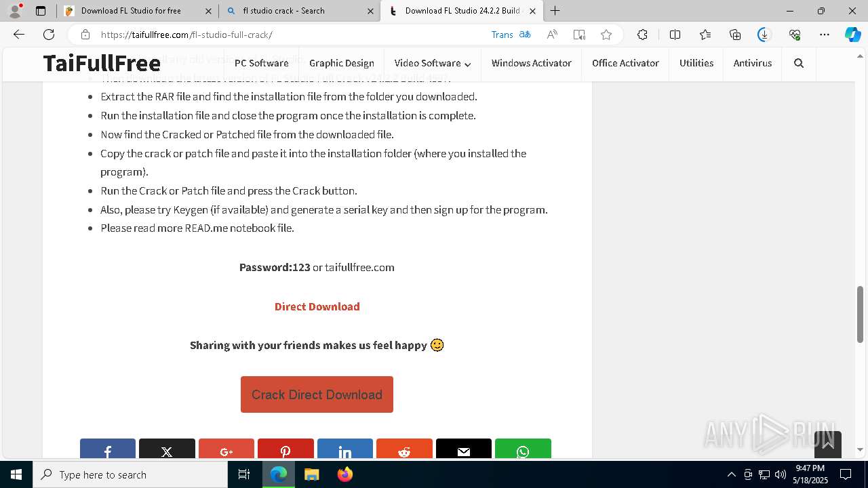Click the TaiFullFree site logo
Viewport: 868px width, 488px height.
click(102, 63)
